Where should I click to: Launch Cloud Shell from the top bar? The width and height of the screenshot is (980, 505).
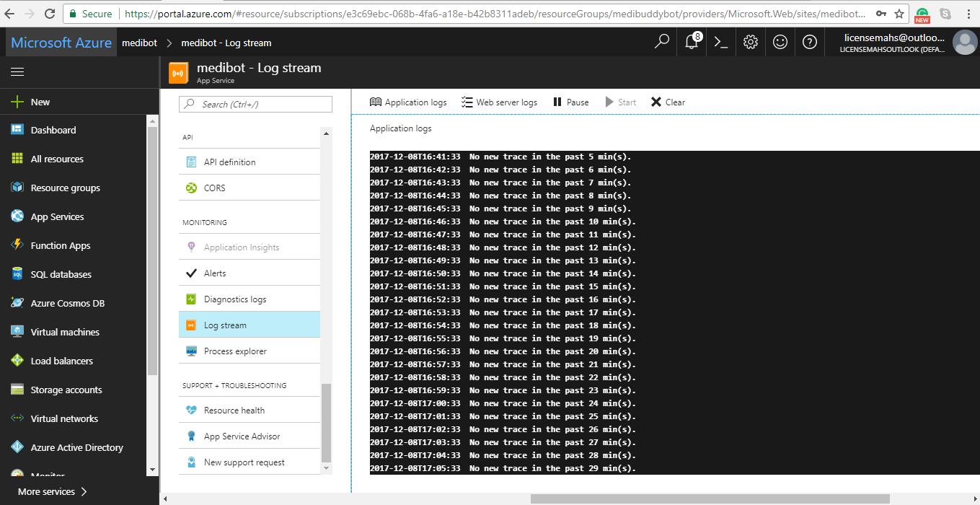720,42
